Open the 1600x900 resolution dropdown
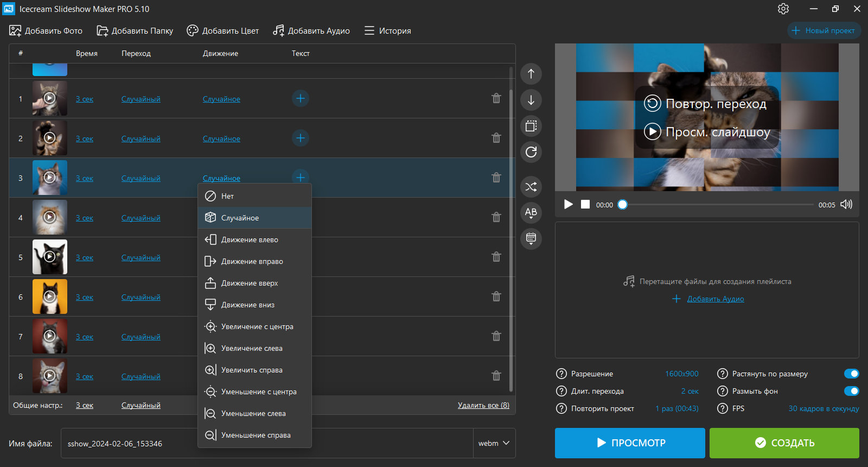The image size is (868, 467). [x=682, y=374]
